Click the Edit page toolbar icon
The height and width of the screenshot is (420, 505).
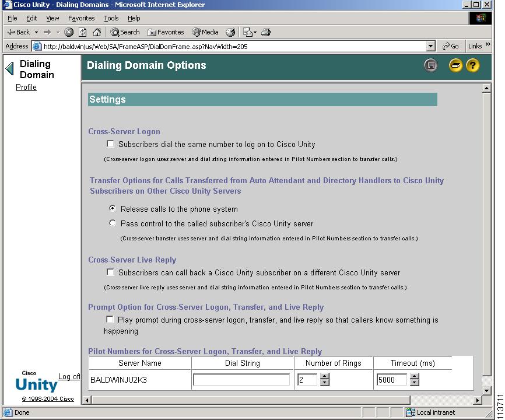[247, 32]
